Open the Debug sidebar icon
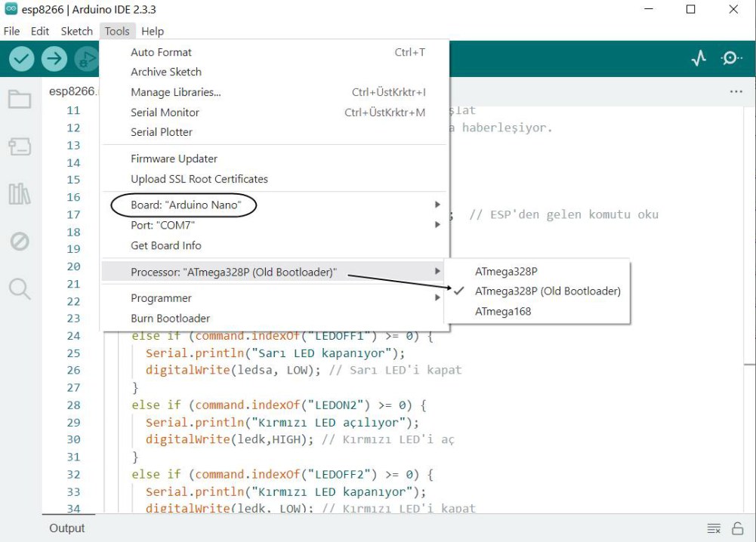 click(20, 241)
